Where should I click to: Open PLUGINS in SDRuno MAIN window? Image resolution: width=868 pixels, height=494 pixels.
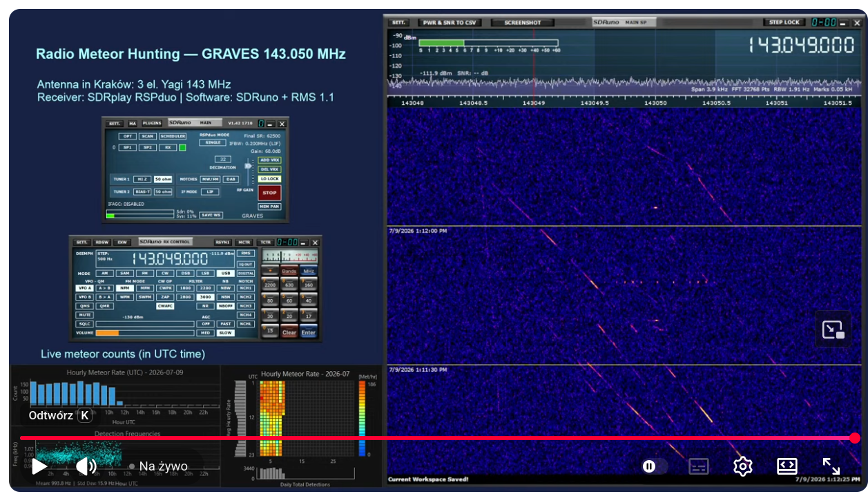(x=152, y=123)
